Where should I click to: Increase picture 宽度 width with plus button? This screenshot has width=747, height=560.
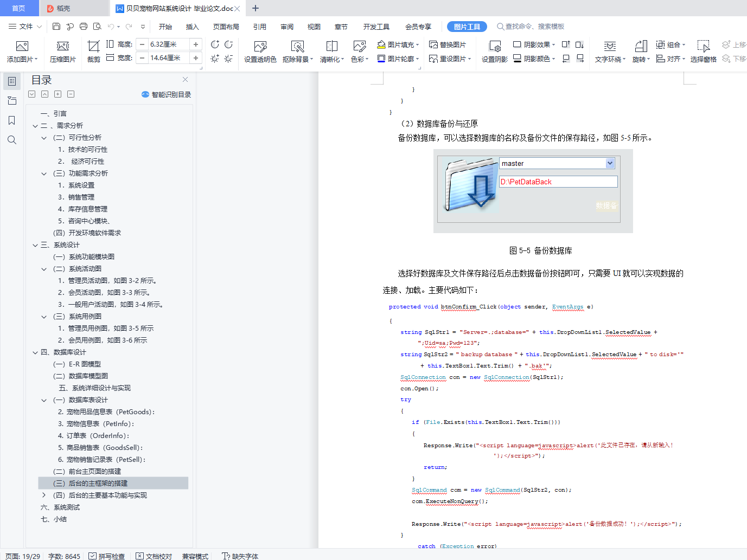[196, 58]
